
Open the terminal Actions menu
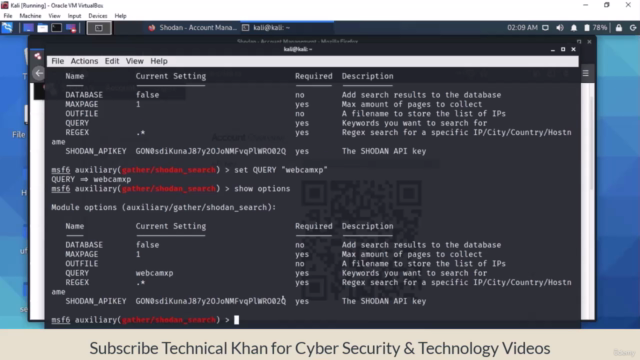point(84,61)
